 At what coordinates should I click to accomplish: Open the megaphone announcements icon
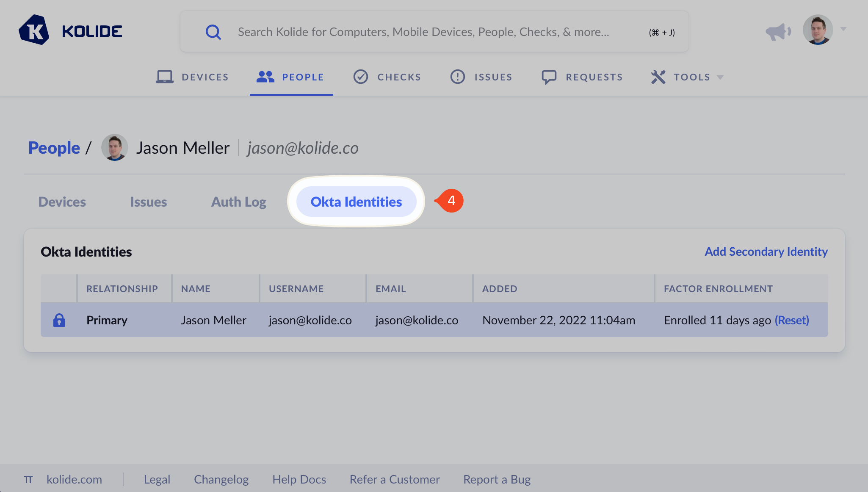pyautogui.click(x=778, y=31)
